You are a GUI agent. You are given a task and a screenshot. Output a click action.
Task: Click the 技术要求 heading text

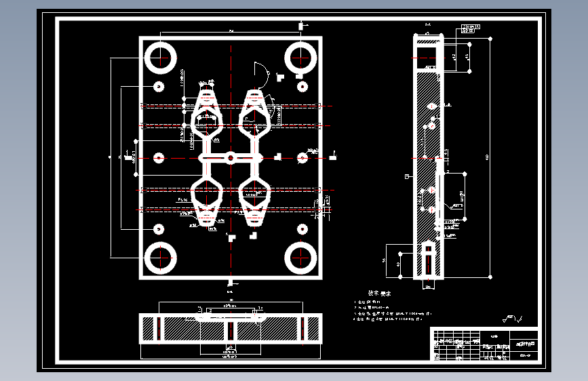379,294
